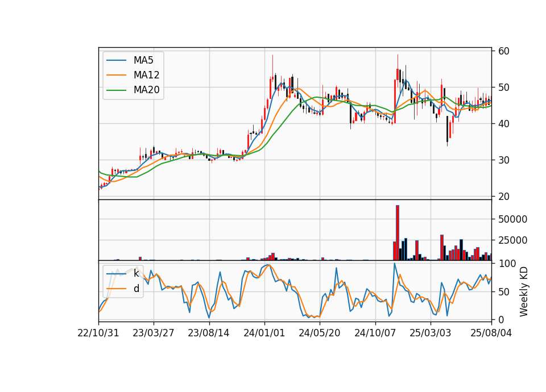
Task: Click the 25/03/03 date label
Action: (x=430, y=333)
